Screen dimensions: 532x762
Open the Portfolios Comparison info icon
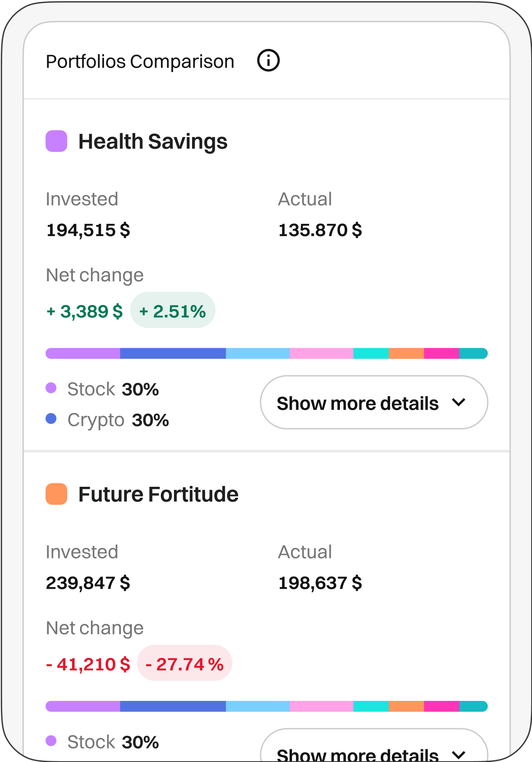tap(268, 61)
